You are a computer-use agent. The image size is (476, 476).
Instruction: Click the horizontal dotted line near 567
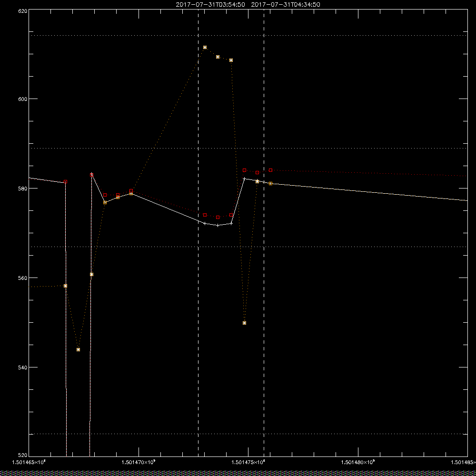click(248, 247)
